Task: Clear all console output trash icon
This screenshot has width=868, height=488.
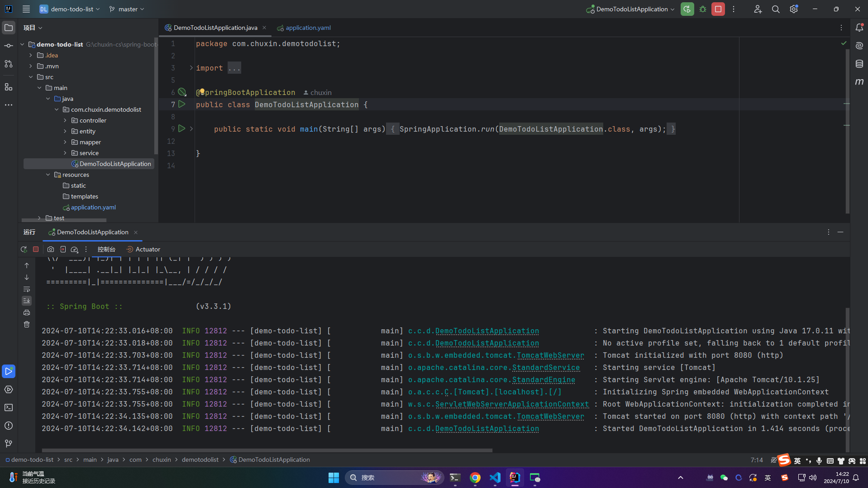Action: point(27,324)
